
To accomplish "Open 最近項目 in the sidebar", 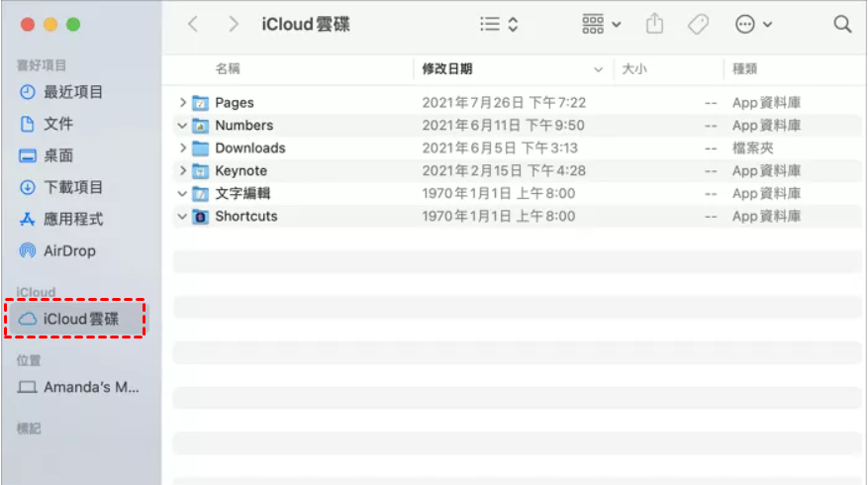I will point(72,92).
